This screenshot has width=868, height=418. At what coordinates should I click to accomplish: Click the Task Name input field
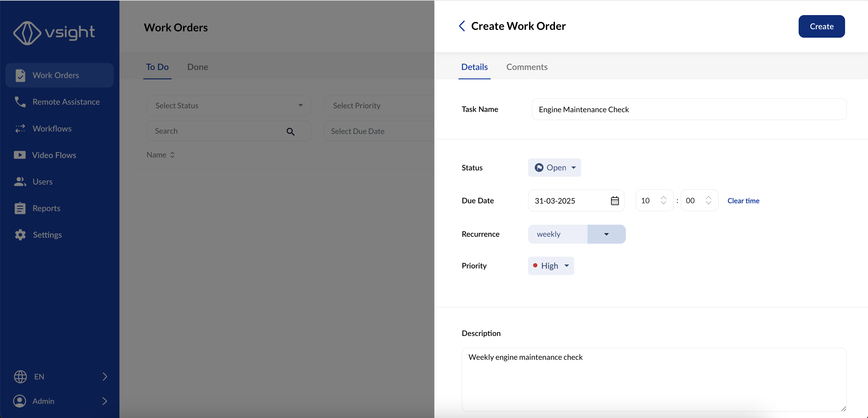(689, 109)
